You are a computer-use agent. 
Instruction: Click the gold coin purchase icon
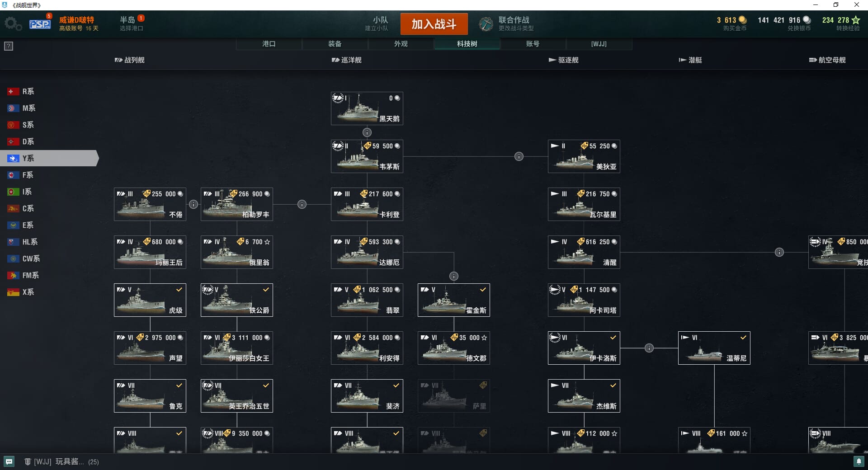742,20
